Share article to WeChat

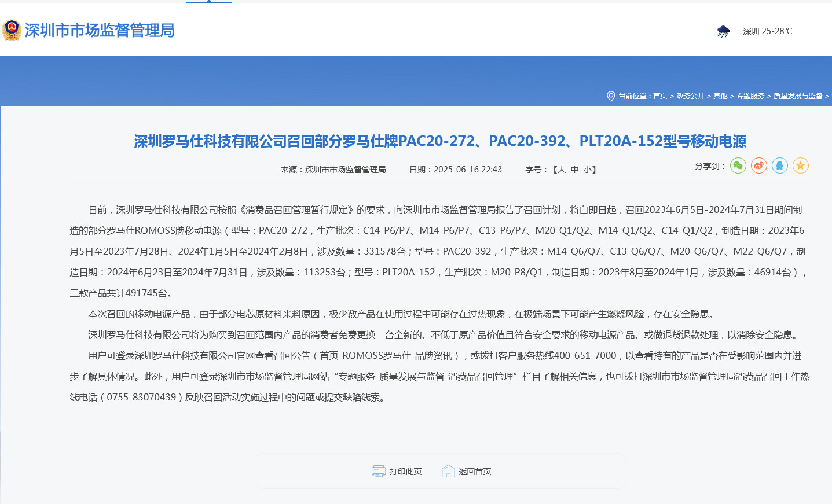[738, 166]
